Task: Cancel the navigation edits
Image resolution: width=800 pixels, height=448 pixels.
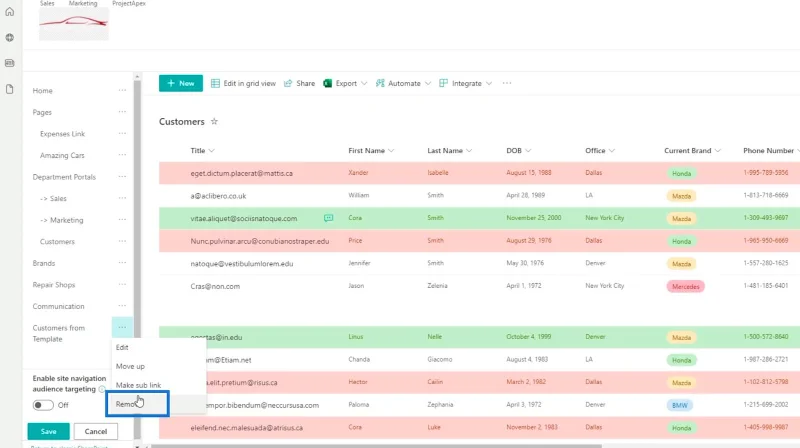Action: [x=96, y=431]
